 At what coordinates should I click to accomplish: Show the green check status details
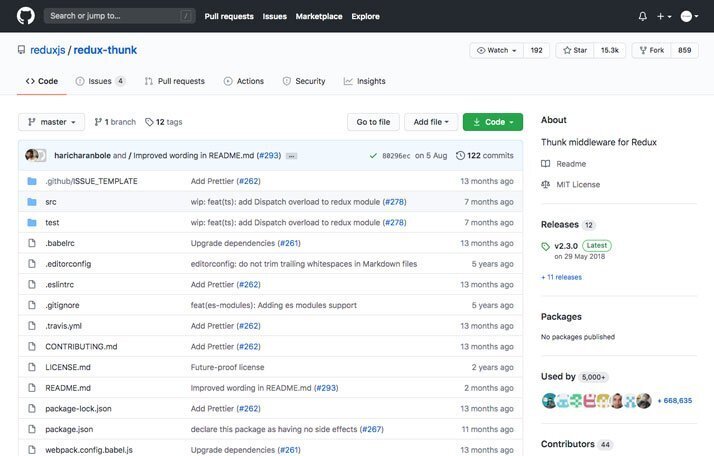click(x=373, y=156)
